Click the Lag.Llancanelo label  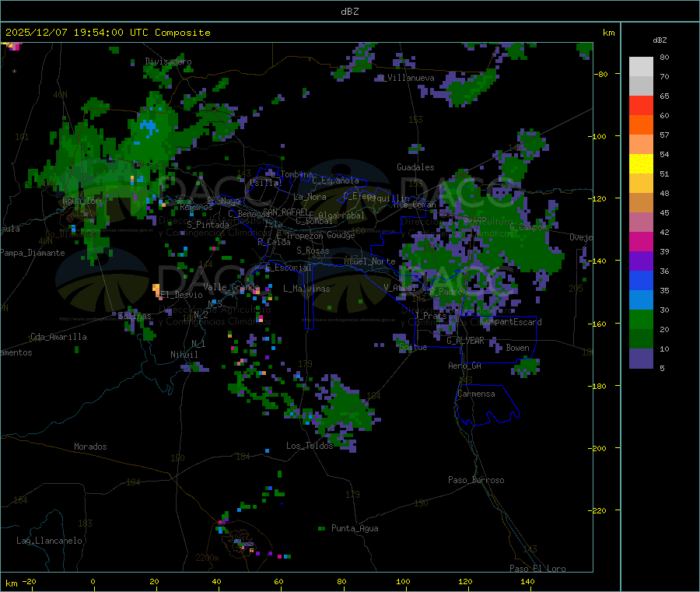(x=49, y=541)
